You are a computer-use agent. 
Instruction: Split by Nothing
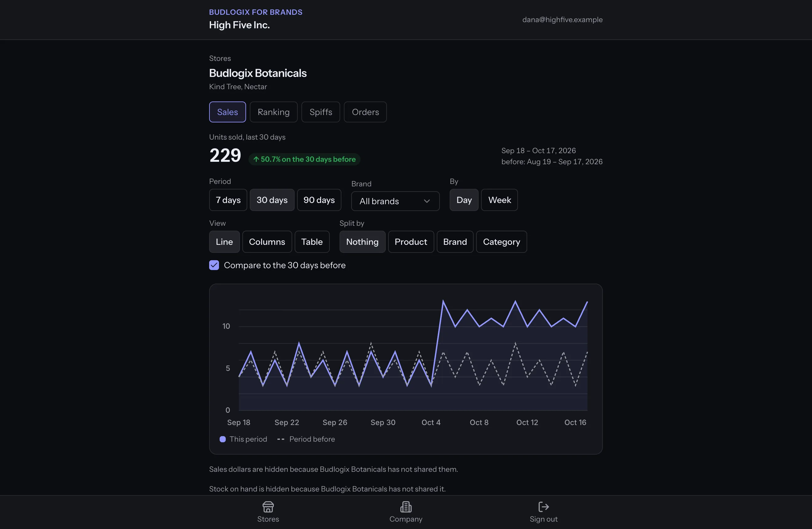coord(362,242)
